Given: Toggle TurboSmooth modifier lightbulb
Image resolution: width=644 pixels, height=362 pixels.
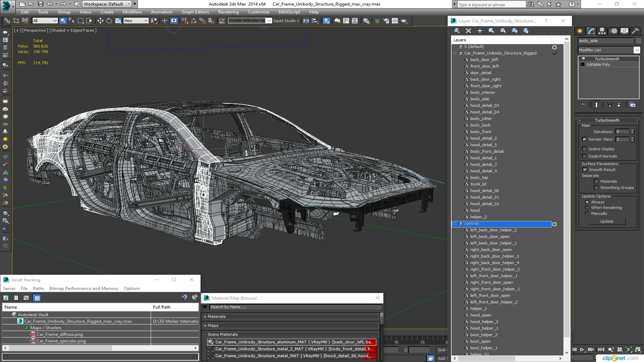Looking at the screenshot, I should tap(583, 59).
